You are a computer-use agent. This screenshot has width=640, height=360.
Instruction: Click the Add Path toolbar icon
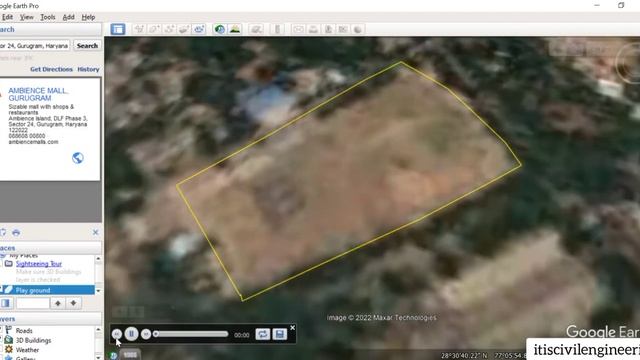169,29
